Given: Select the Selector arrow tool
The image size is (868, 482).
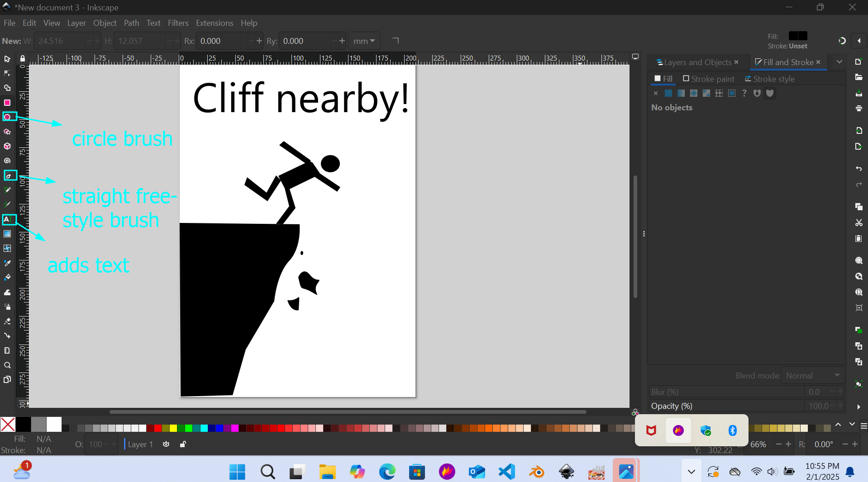Looking at the screenshot, I should click(x=7, y=59).
